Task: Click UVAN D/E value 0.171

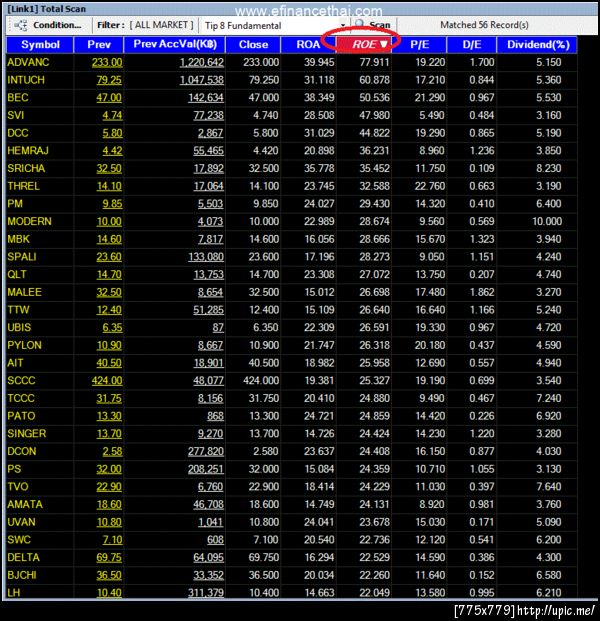Action: coord(482,522)
